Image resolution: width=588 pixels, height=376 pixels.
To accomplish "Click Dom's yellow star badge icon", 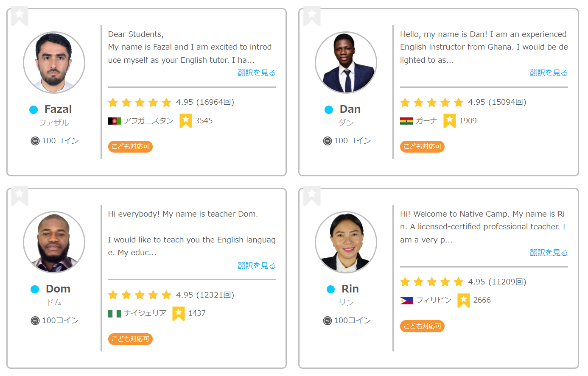I will (x=179, y=313).
